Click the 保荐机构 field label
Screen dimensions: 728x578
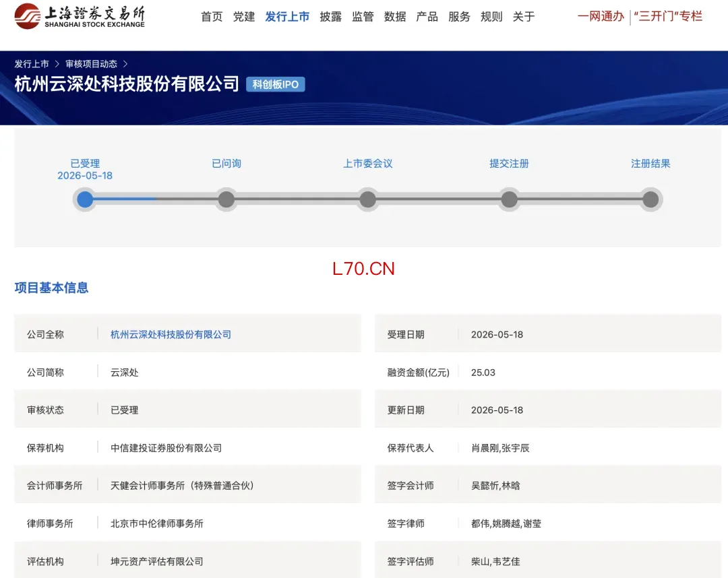45,448
